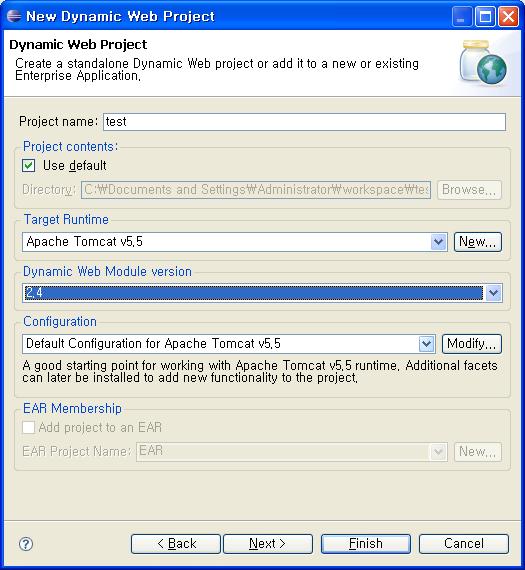
Task: Maximize the dialog window
Action: coord(485,17)
